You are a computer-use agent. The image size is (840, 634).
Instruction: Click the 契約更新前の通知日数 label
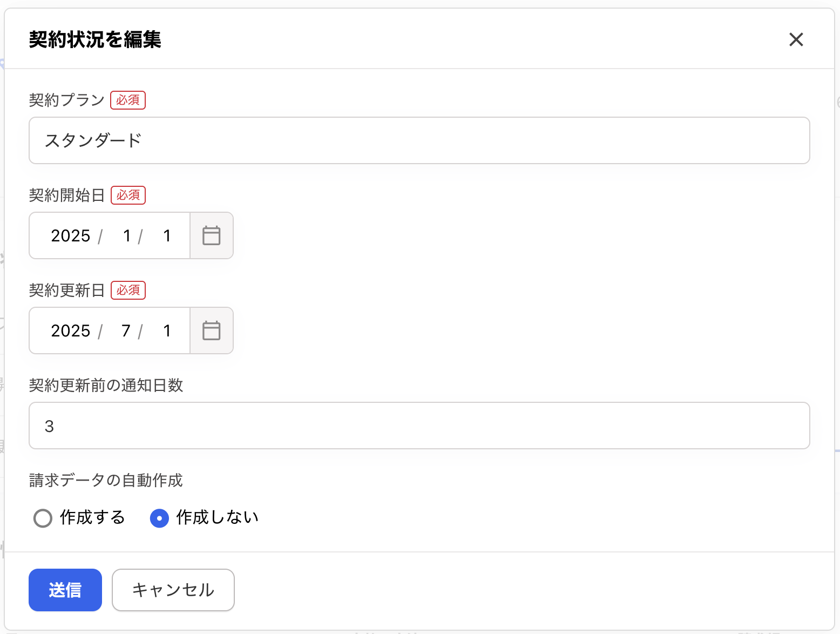[106, 385]
